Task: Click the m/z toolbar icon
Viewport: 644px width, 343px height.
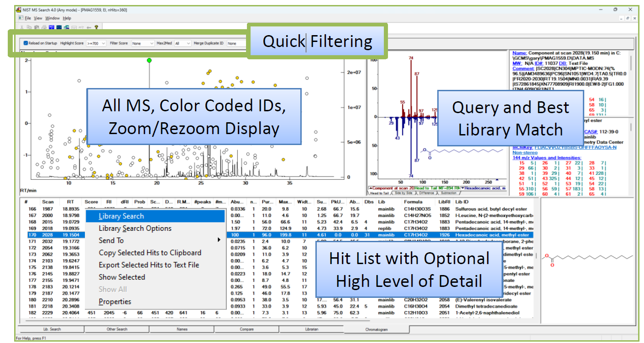Action: point(81,27)
